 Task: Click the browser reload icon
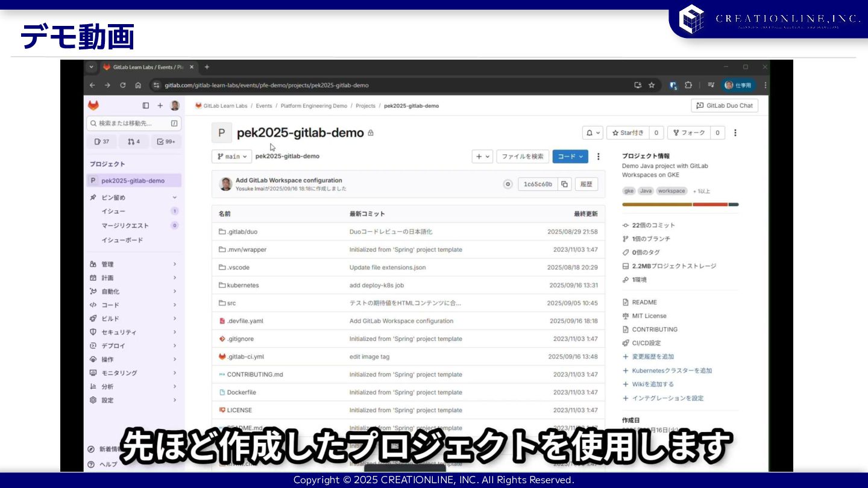click(123, 85)
